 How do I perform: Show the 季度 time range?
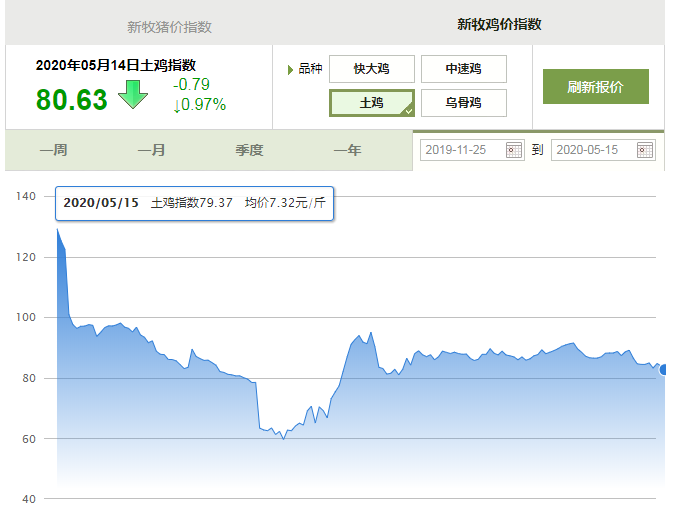[249, 150]
